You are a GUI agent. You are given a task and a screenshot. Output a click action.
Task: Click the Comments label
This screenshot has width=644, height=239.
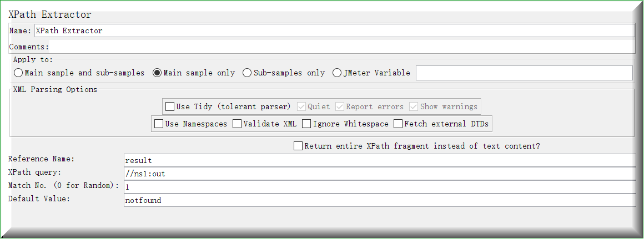click(29, 47)
